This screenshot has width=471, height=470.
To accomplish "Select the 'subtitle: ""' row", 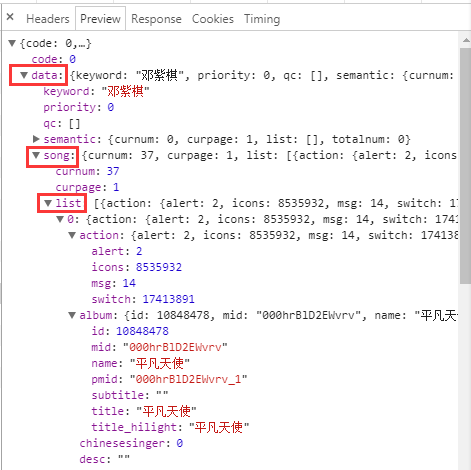I will point(130,395).
